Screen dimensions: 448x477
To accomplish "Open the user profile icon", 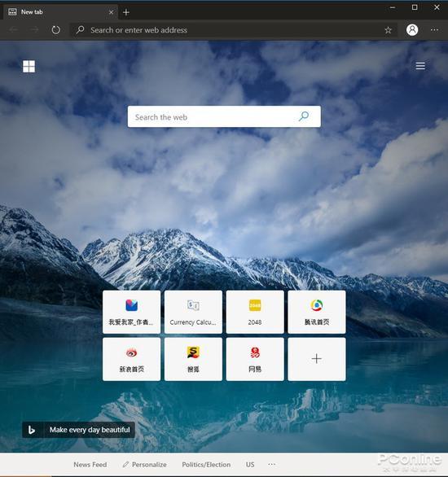I will pyautogui.click(x=412, y=30).
